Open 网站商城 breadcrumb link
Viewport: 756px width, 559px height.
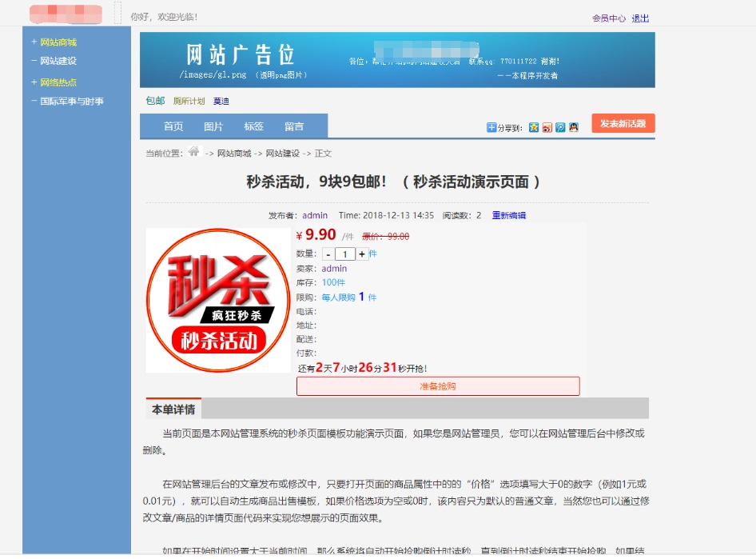(x=234, y=154)
